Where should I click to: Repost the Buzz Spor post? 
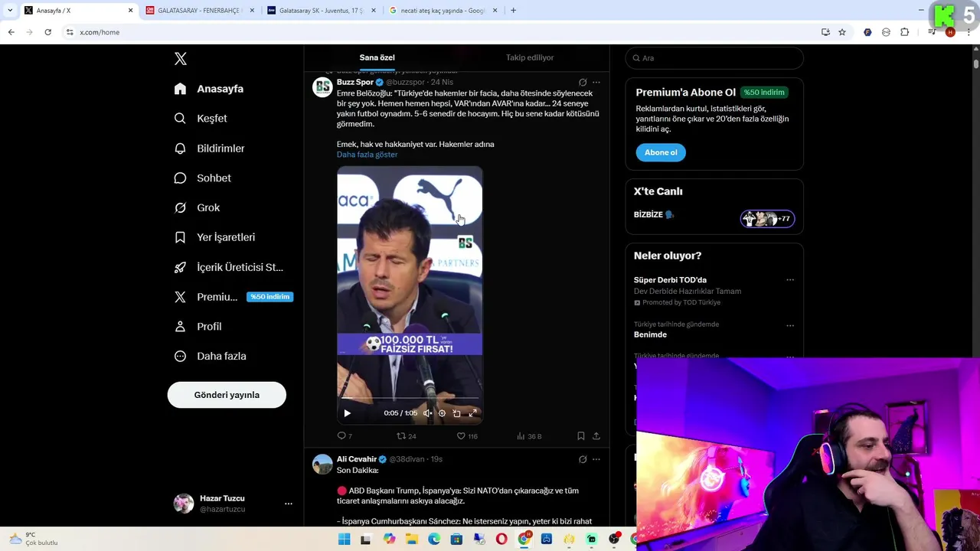click(x=406, y=436)
